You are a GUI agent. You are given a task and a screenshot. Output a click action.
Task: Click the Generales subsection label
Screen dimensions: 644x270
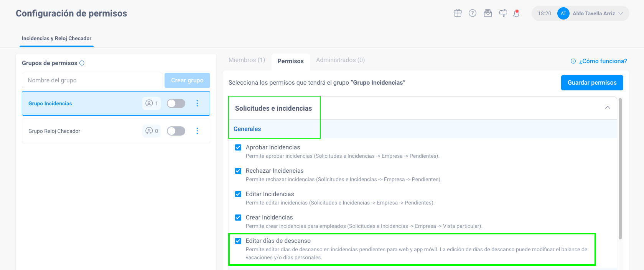pos(247,129)
